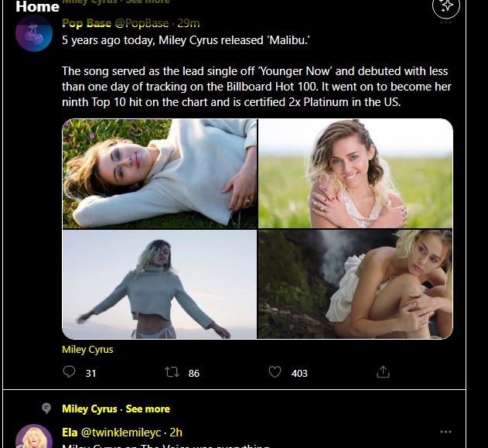View bottom-right photo of Miley crouching
The height and width of the screenshot is (448, 488).
pos(355,285)
